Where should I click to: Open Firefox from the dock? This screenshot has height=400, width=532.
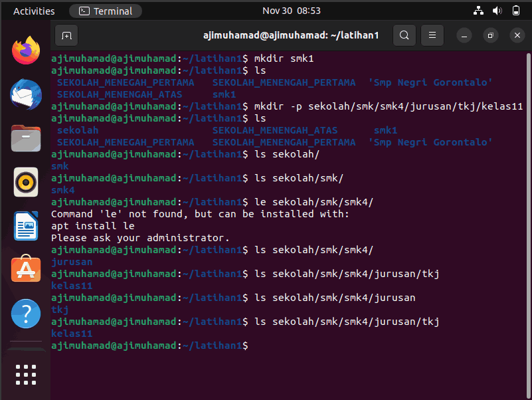click(x=26, y=50)
